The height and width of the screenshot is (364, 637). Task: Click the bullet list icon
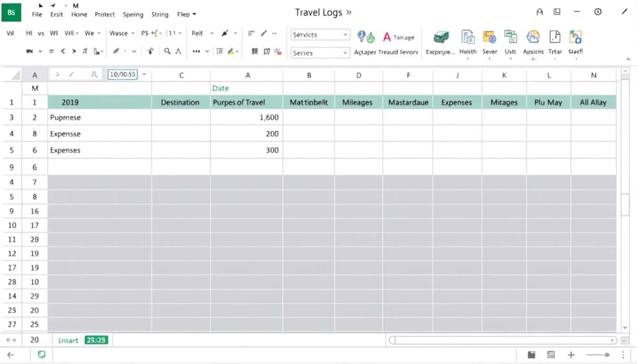(x=219, y=51)
